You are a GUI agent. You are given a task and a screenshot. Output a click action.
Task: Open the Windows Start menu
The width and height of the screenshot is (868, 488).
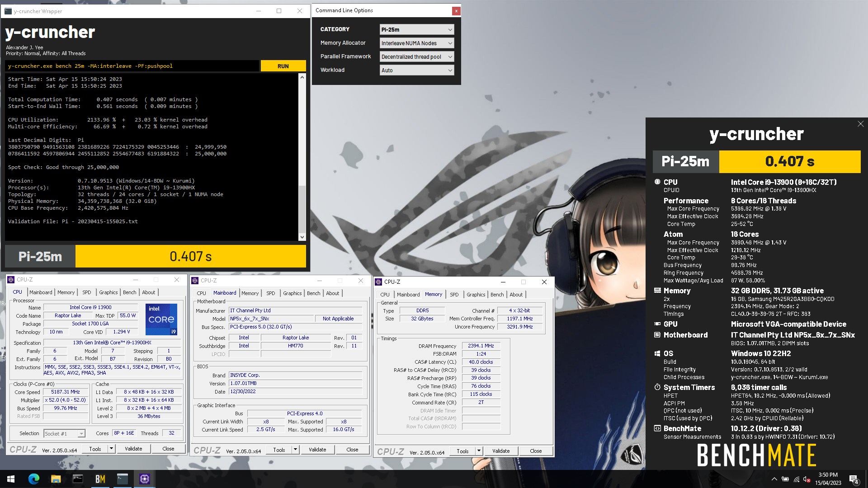[11, 479]
